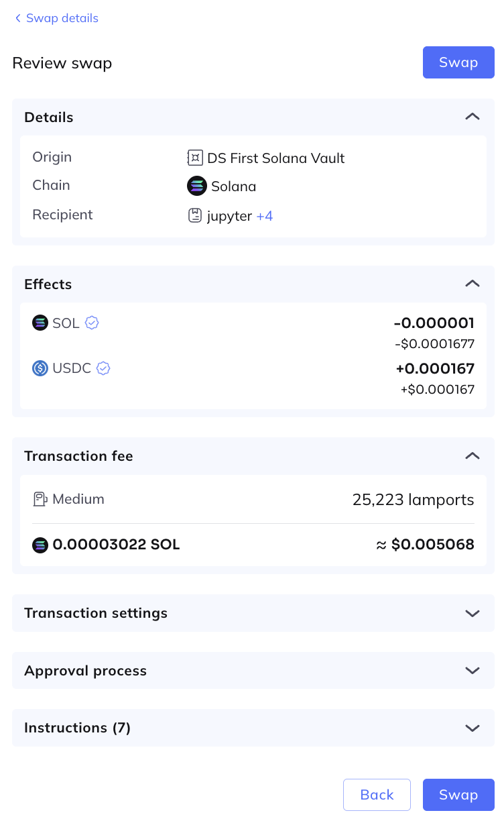Go back via Swap details link
Viewport: 504px width, 821px height.
tap(56, 18)
